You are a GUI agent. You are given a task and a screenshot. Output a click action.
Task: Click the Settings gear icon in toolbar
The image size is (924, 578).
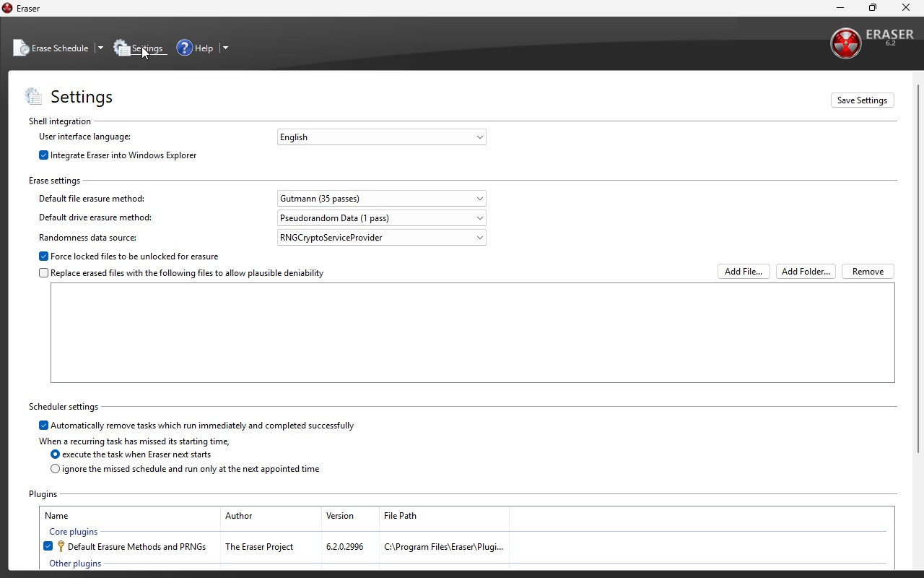coord(121,48)
